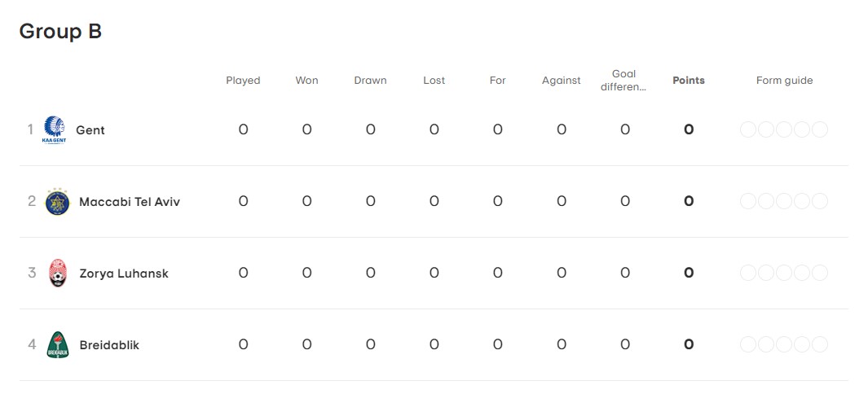868x394 pixels.
Task: Open the Maccabi Tel Aviv team page
Action: 130,202
